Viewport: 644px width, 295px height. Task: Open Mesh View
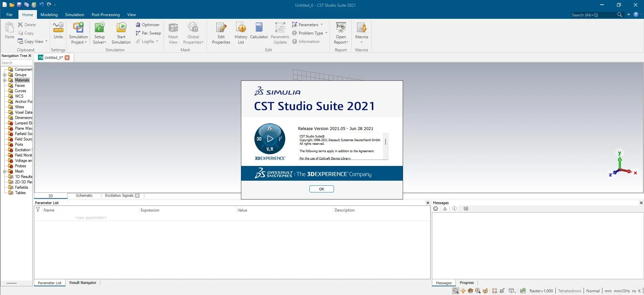[x=173, y=33]
